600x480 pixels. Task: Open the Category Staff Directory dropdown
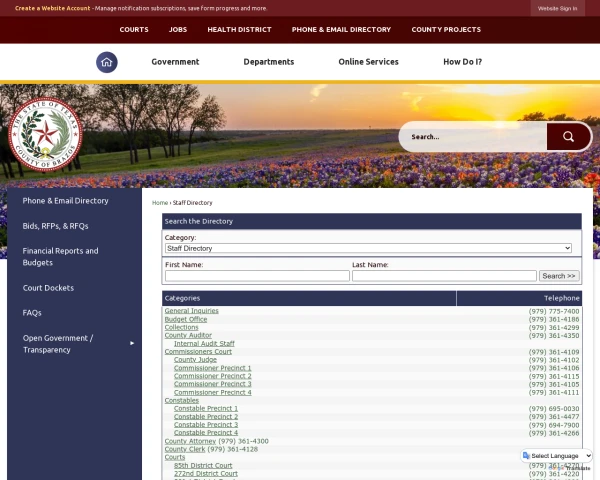[x=368, y=248]
